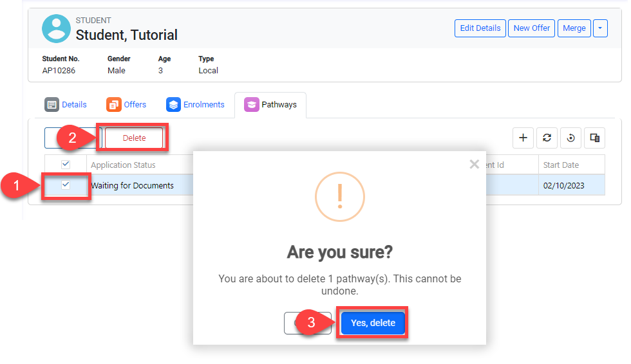Click the plus icon to add pathway
Viewport: 631px width, 364px height.
click(x=523, y=138)
